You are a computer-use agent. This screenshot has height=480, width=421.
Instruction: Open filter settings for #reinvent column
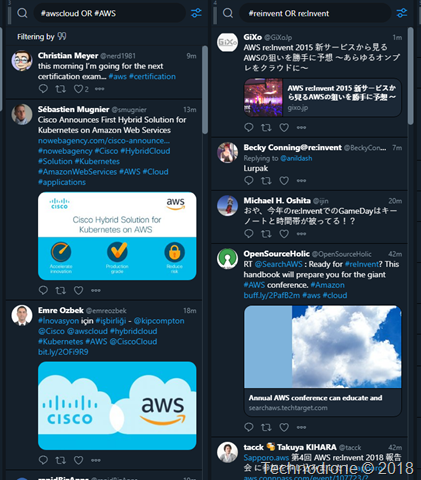402,13
